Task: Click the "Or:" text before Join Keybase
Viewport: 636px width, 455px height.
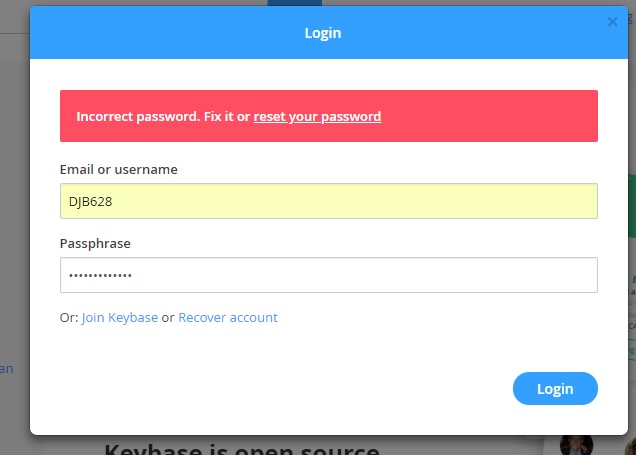Action: tap(69, 318)
